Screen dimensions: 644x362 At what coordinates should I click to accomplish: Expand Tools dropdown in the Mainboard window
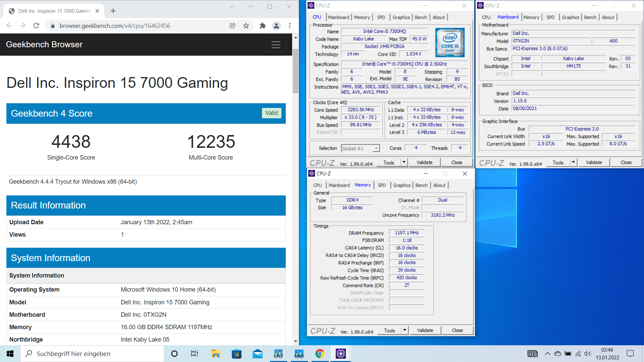coord(574,163)
